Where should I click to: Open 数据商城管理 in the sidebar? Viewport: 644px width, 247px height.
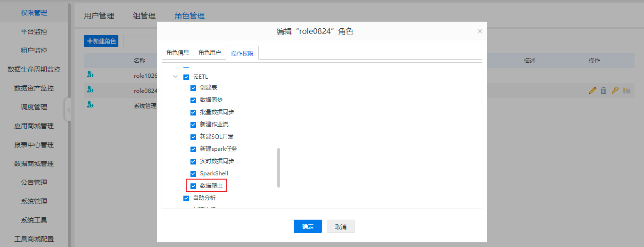[x=34, y=164]
